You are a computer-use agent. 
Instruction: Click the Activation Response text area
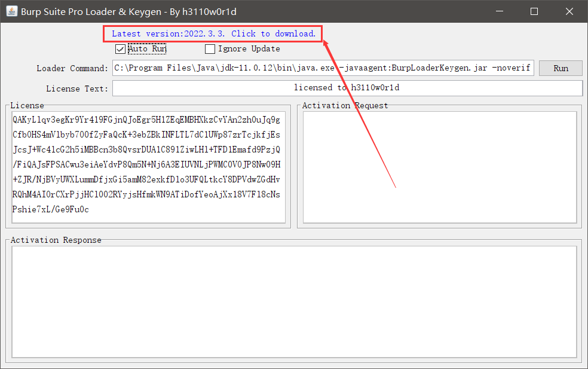(294, 302)
